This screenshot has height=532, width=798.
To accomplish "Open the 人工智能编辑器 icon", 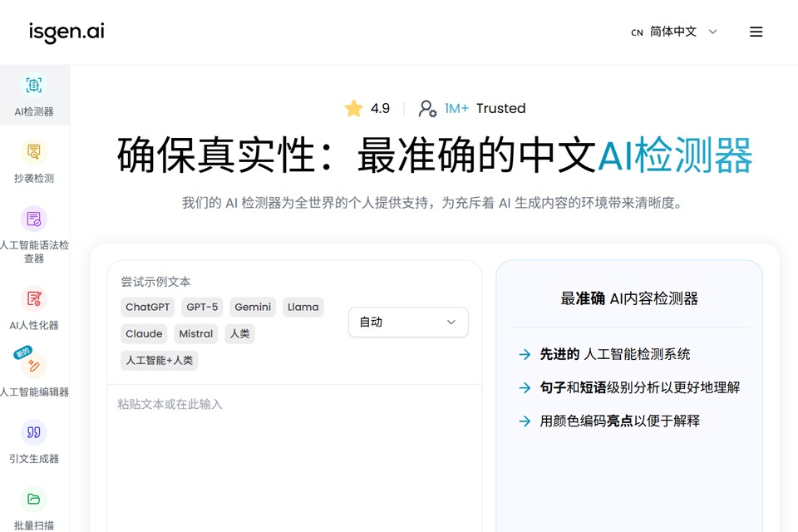I will pos(33,366).
